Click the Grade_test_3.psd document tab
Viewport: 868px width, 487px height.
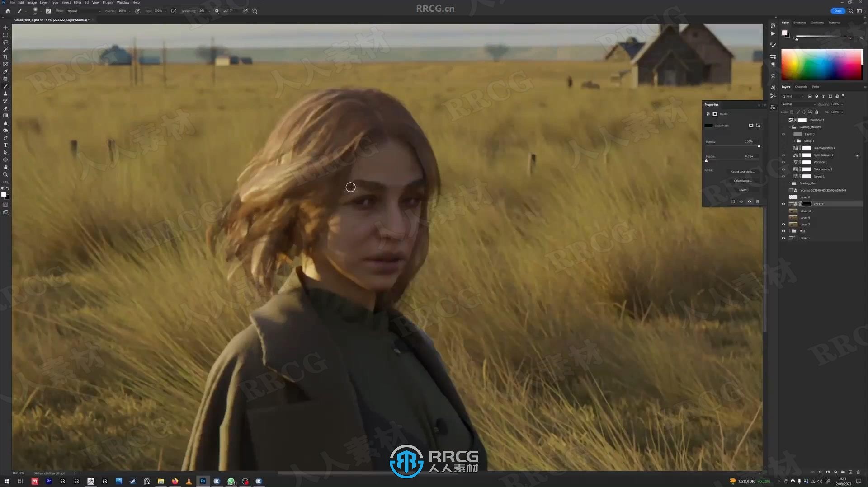pos(52,20)
